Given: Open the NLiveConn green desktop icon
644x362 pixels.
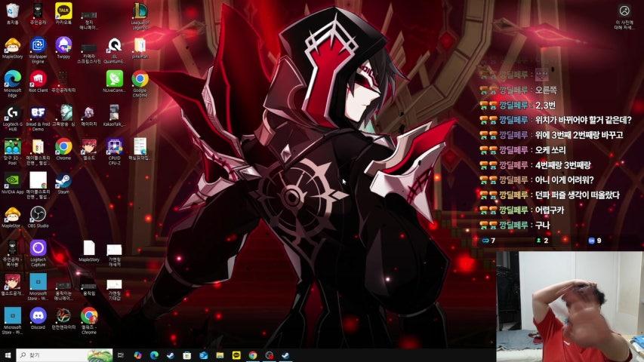Looking at the screenshot, I should pyautogui.click(x=114, y=81).
